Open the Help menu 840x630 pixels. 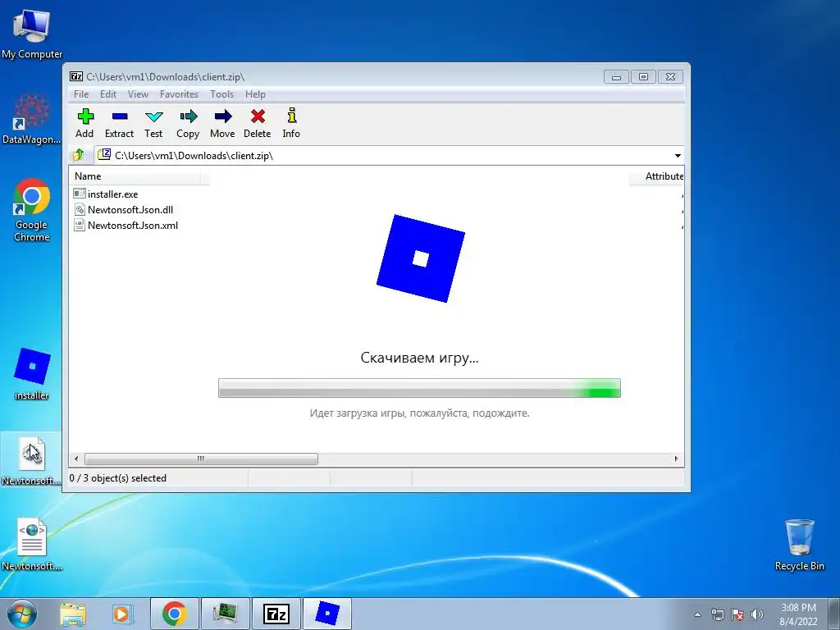click(256, 94)
